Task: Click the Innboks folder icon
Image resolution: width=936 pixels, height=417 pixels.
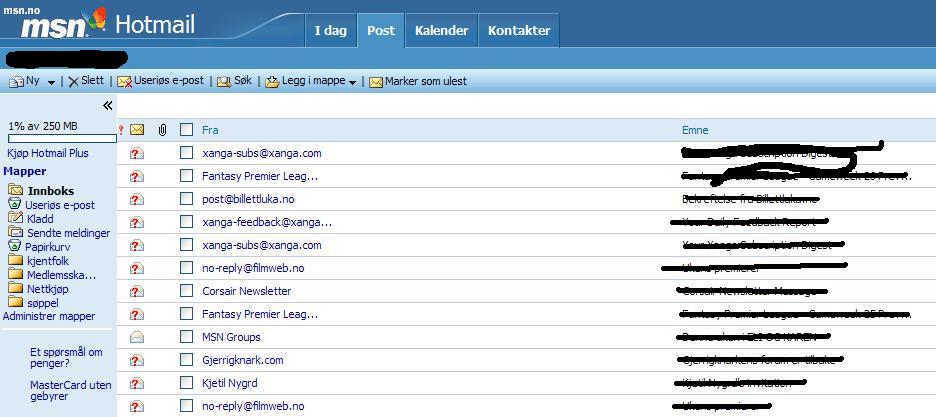Action: pos(16,190)
